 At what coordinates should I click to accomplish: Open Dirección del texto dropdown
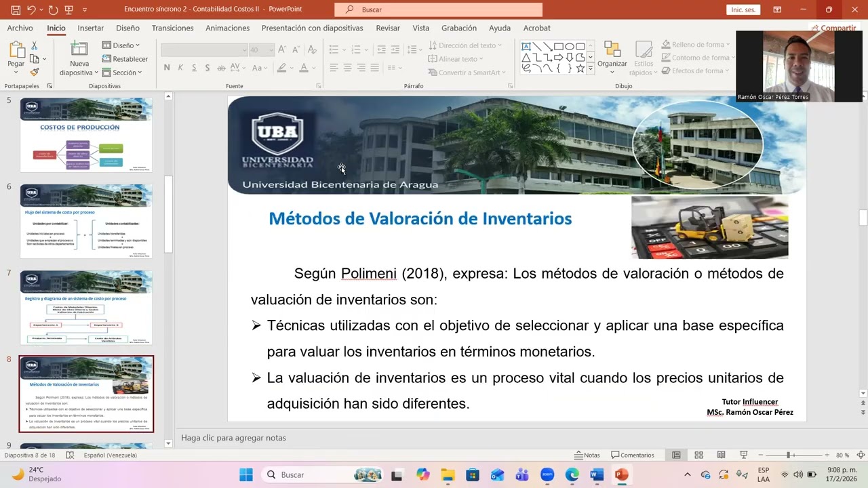click(466, 45)
